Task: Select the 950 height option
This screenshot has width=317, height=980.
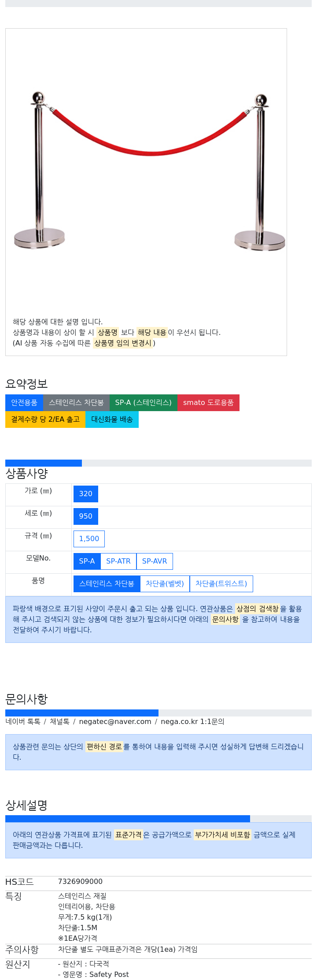Action: 86,516
